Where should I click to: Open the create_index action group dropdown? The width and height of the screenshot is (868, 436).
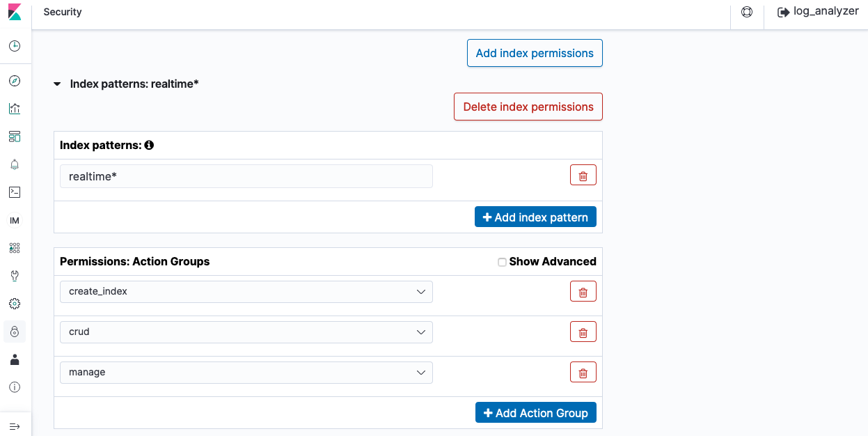tap(246, 292)
